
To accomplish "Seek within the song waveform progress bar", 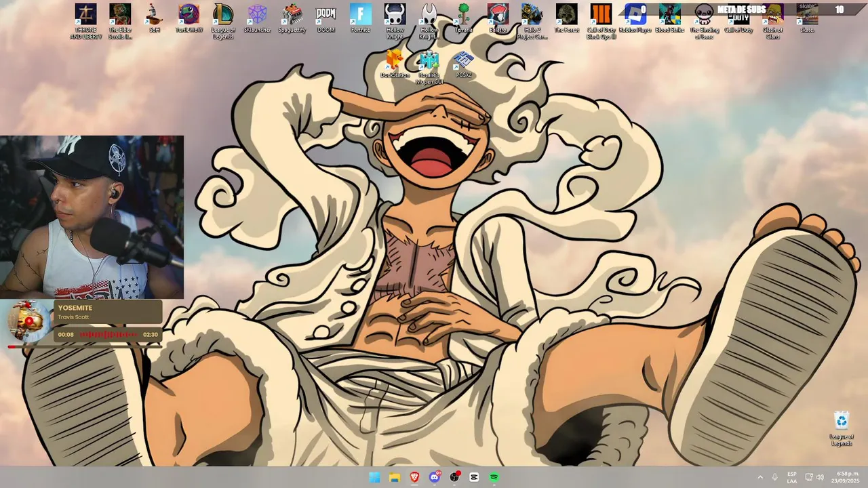I will coord(108,334).
